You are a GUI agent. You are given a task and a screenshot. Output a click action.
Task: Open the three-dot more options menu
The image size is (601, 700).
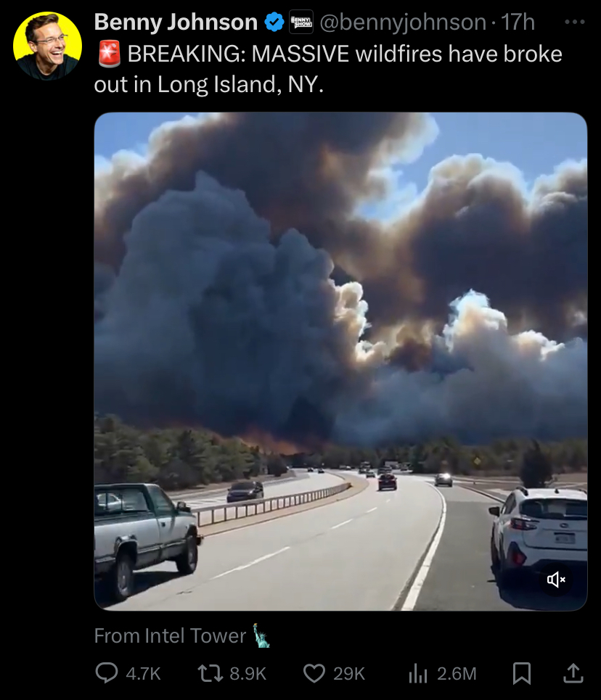(575, 22)
